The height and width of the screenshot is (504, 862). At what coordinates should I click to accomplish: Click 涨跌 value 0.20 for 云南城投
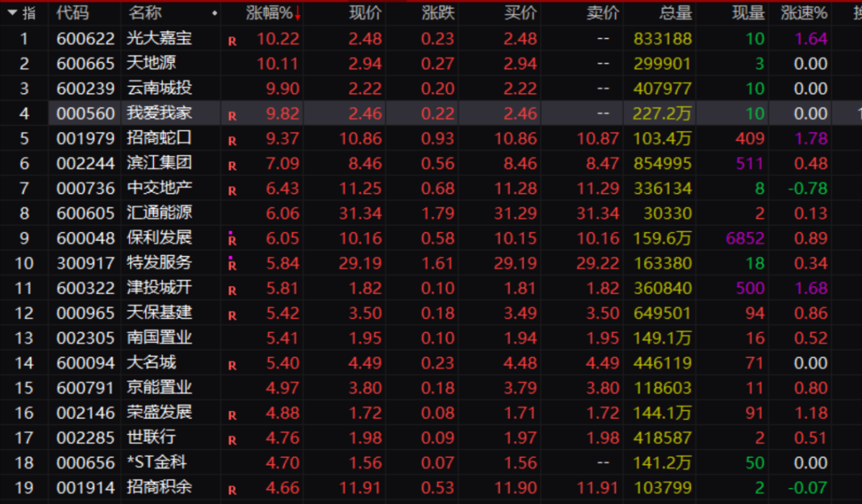pyautogui.click(x=437, y=89)
